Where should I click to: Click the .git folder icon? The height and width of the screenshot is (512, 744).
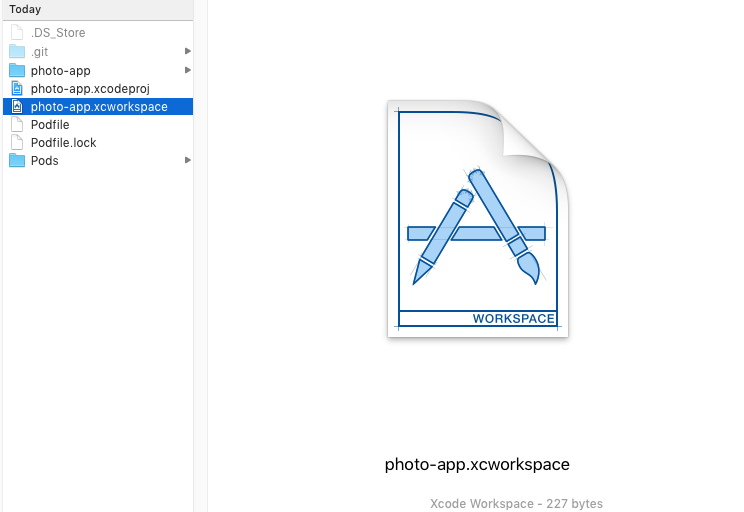pyautogui.click(x=17, y=51)
